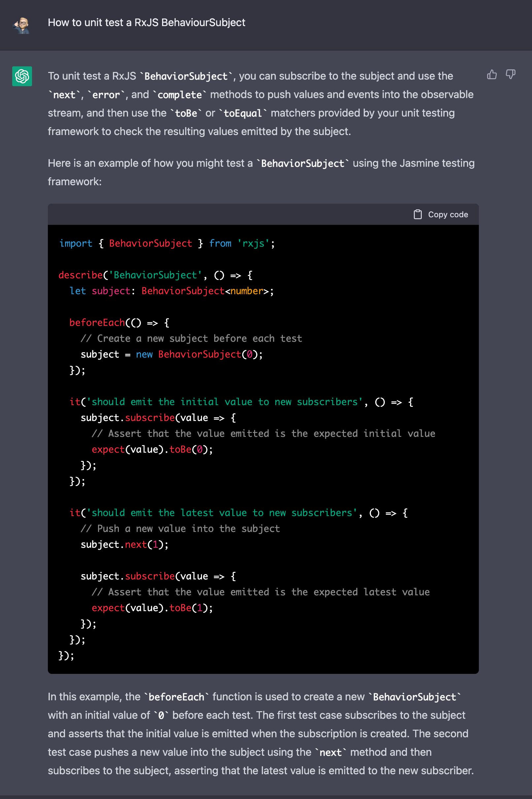Click the question 'How to unit test a RxJS BehaviourSubject'
Viewport: 532px width, 799px height.
click(x=147, y=22)
